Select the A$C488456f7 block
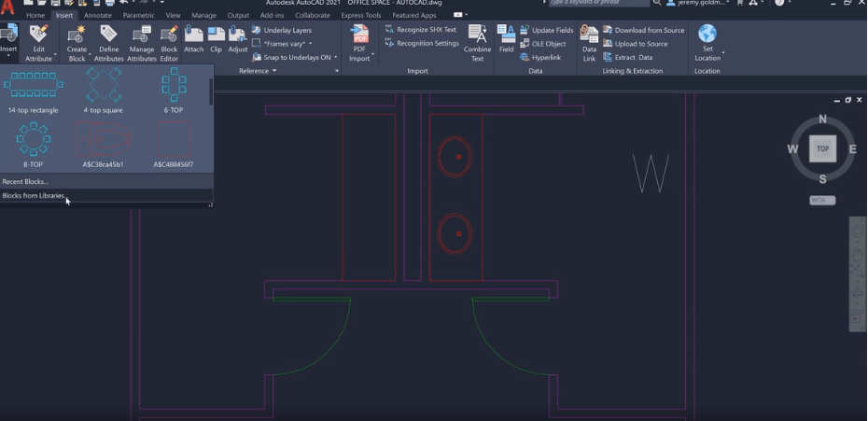Image resolution: width=868 pixels, height=421 pixels. pyautogui.click(x=174, y=145)
